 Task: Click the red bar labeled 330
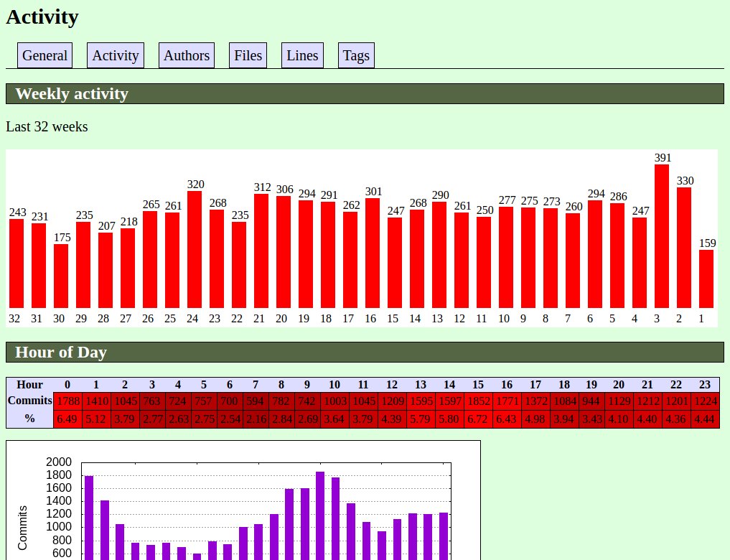[684, 248]
